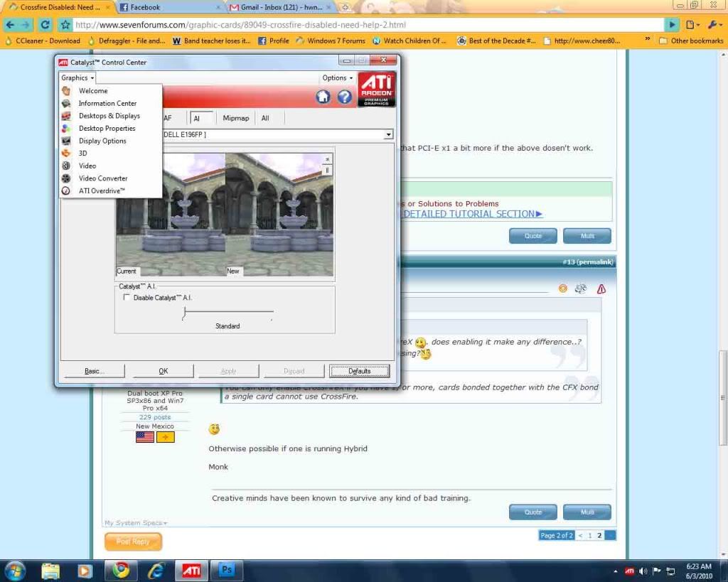This screenshot has height=582, width=728.
Task: Open Catalyst help question-mark icon
Action: (x=344, y=97)
